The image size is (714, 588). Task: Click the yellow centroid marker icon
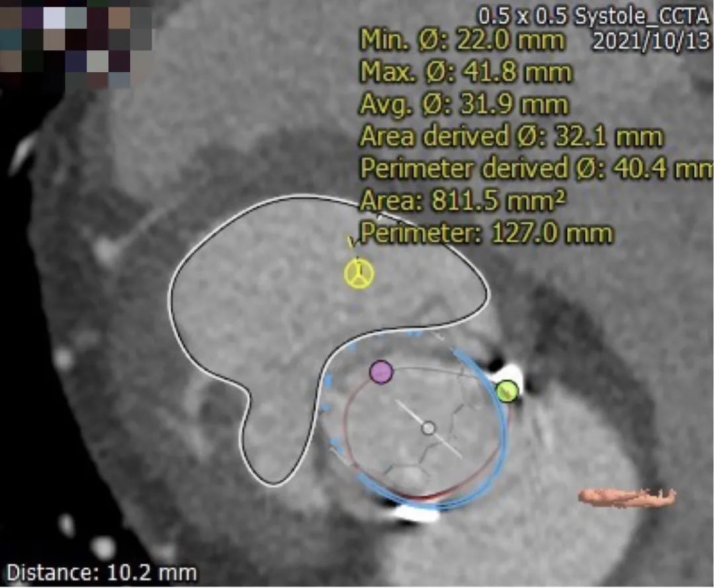[359, 274]
